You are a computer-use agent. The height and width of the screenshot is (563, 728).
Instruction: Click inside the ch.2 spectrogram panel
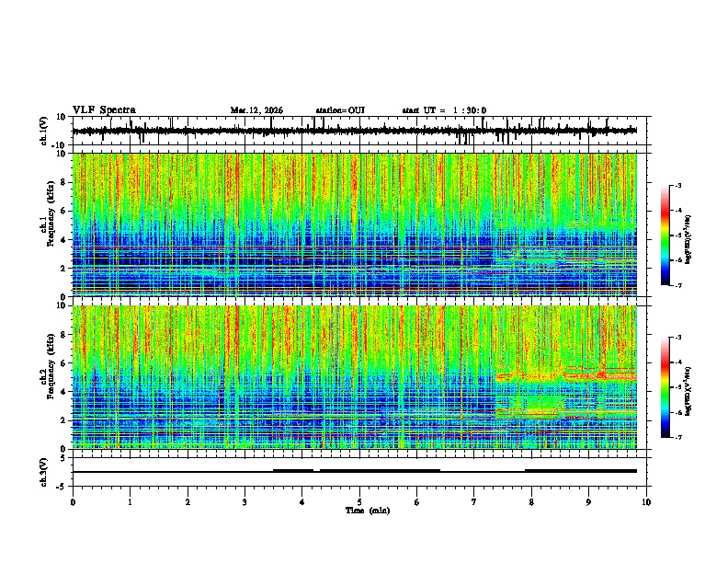pos(355,377)
